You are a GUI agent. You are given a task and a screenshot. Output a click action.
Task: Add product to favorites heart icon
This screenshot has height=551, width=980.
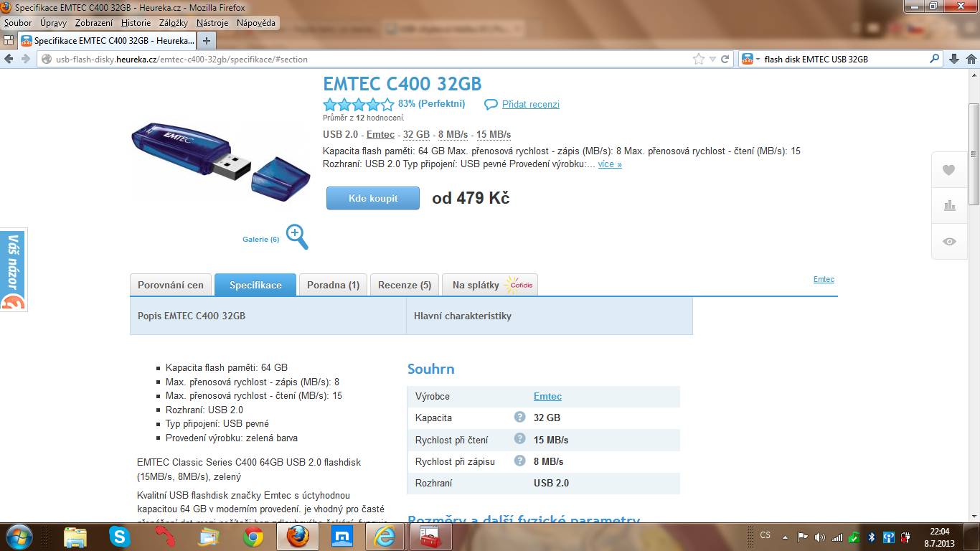[x=949, y=170]
